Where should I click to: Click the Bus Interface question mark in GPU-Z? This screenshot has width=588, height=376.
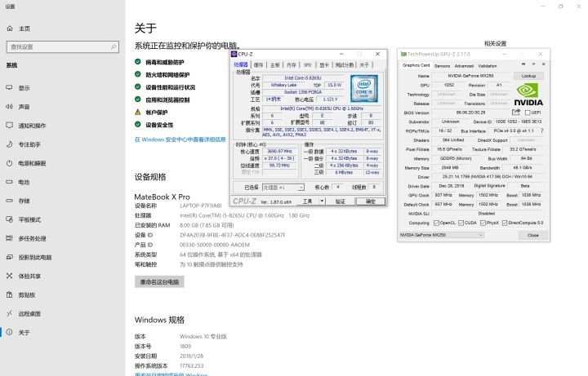coord(541,130)
